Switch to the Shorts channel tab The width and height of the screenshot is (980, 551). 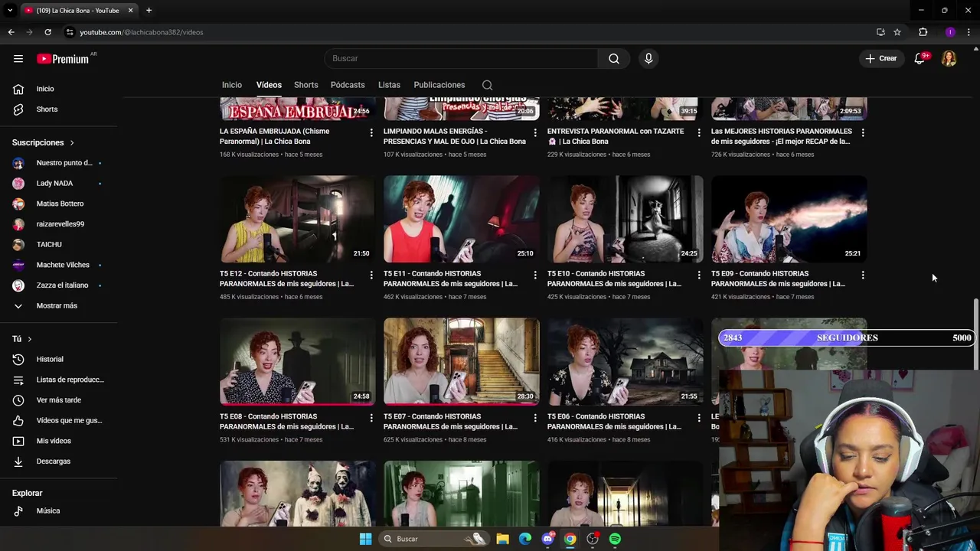pyautogui.click(x=305, y=85)
